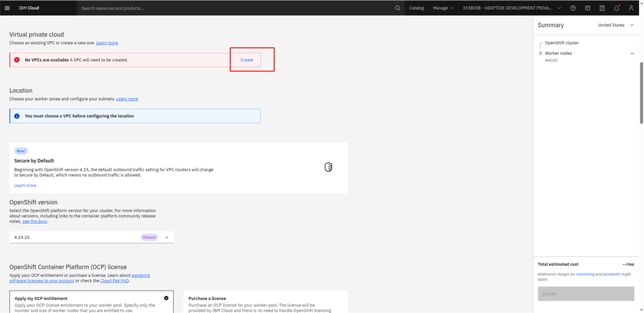The image size is (644, 313).
Task: Focus the Search resources and products field
Action: pos(236,8)
